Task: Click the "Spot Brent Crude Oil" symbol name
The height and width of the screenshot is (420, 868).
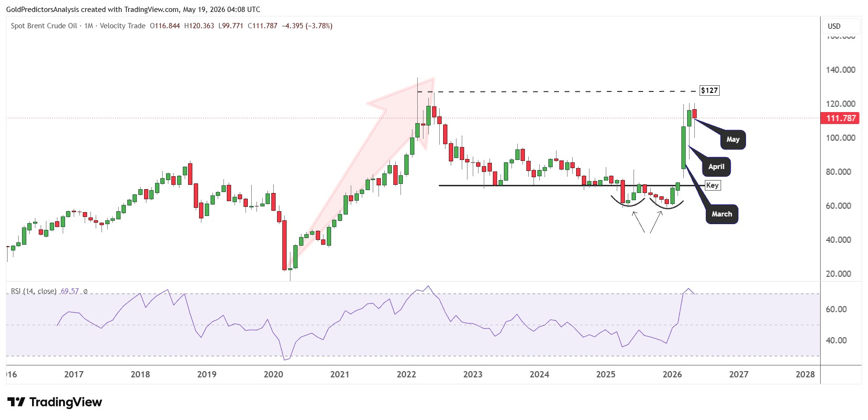Action: 44,26
